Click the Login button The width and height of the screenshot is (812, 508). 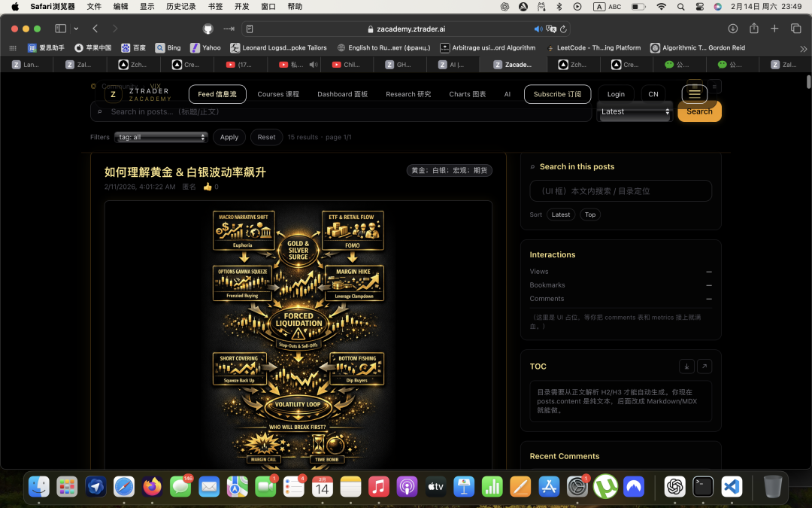[x=616, y=94]
